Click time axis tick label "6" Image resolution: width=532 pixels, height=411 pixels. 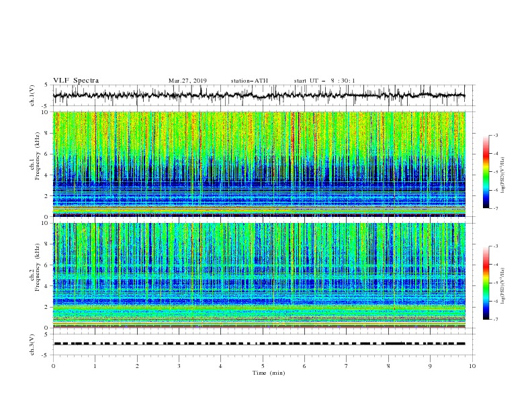[305, 366]
